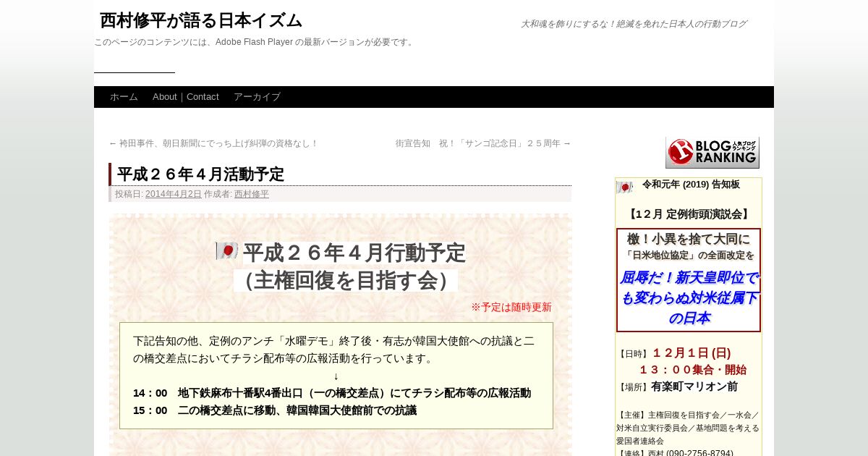Select the line starting with 15：00 二の橋交差点
This screenshot has width=868, height=456.
coord(275,410)
